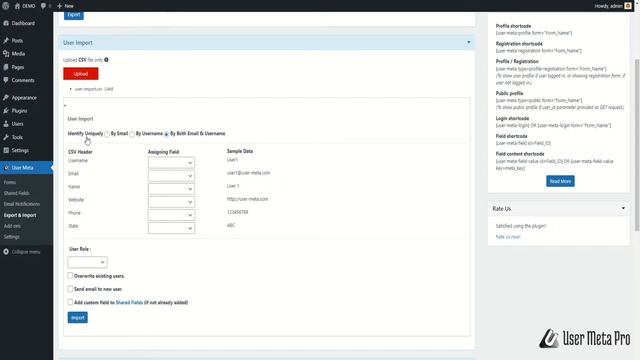Collapse the User Import panel arrow

[x=469, y=42]
